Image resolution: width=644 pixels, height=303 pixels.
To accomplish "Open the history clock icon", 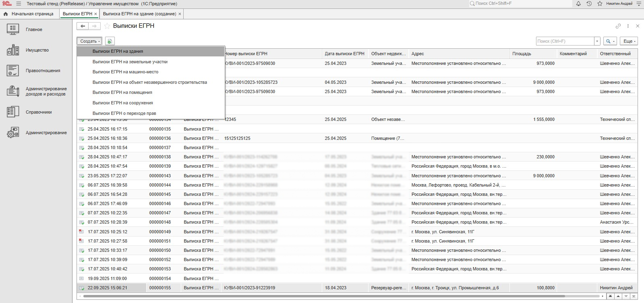I will pyautogui.click(x=589, y=4).
